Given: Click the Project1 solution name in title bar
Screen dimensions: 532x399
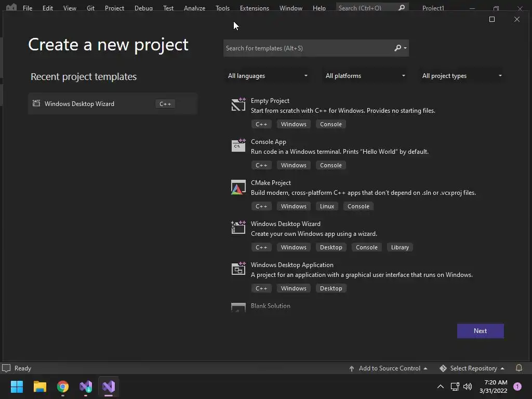Looking at the screenshot, I should click(x=433, y=8).
